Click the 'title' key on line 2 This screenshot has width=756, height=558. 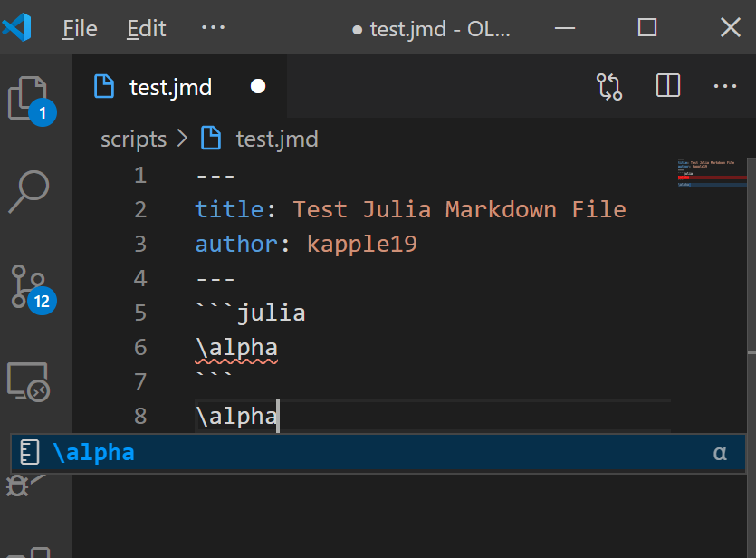229,210
